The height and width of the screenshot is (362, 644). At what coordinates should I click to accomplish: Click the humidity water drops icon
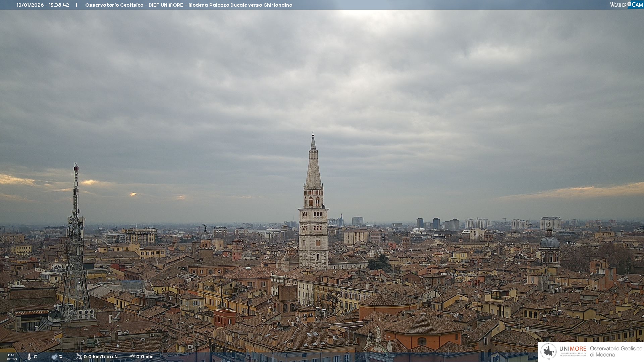[x=54, y=357]
